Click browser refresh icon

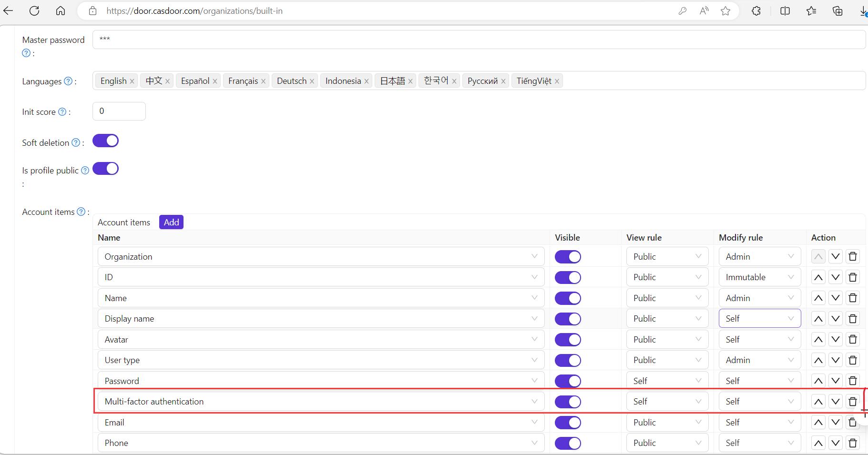34,11
